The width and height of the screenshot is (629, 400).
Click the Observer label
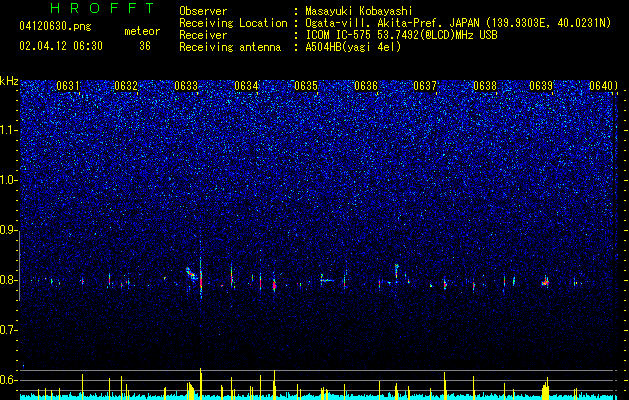(x=203, y=11)
